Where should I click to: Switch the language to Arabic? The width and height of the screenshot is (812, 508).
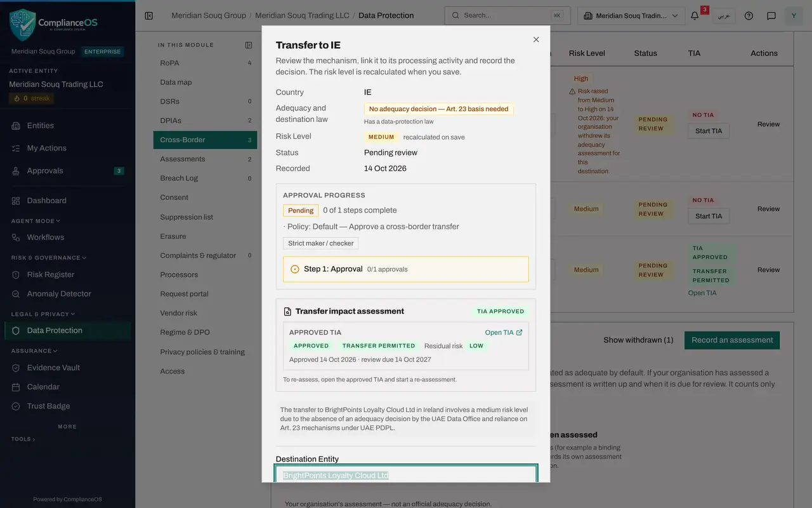coord(723,16)
